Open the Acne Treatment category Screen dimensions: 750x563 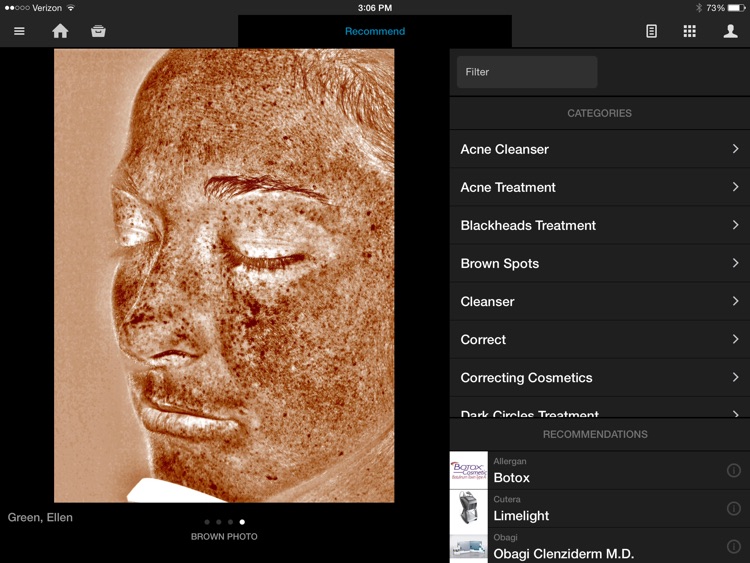pyautogui.click(x=600, y=188)
